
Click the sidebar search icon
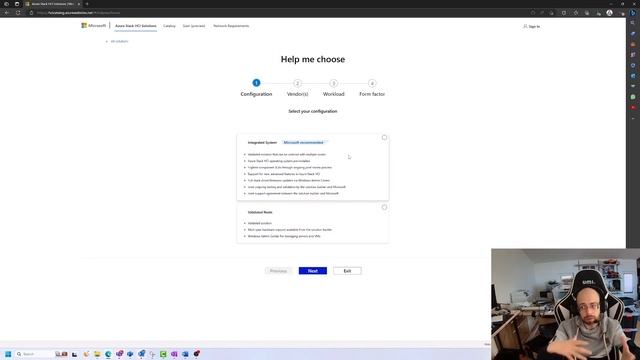[x=633, y=23]
